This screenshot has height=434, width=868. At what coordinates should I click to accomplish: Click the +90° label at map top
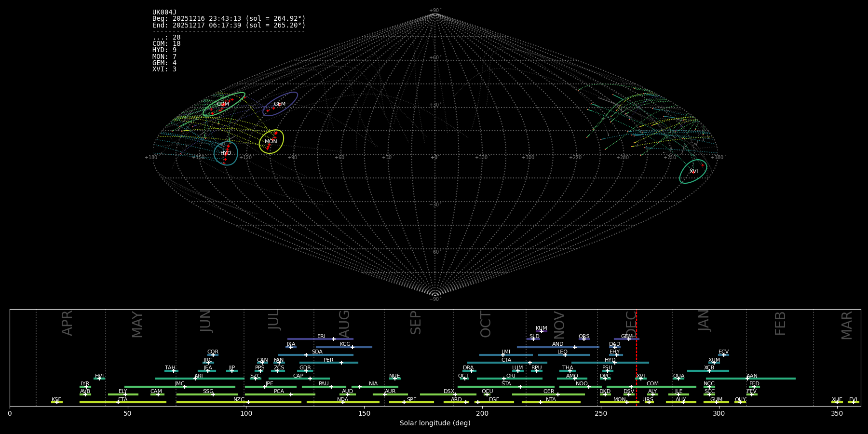pyautogui.click(x=435, y=11)
